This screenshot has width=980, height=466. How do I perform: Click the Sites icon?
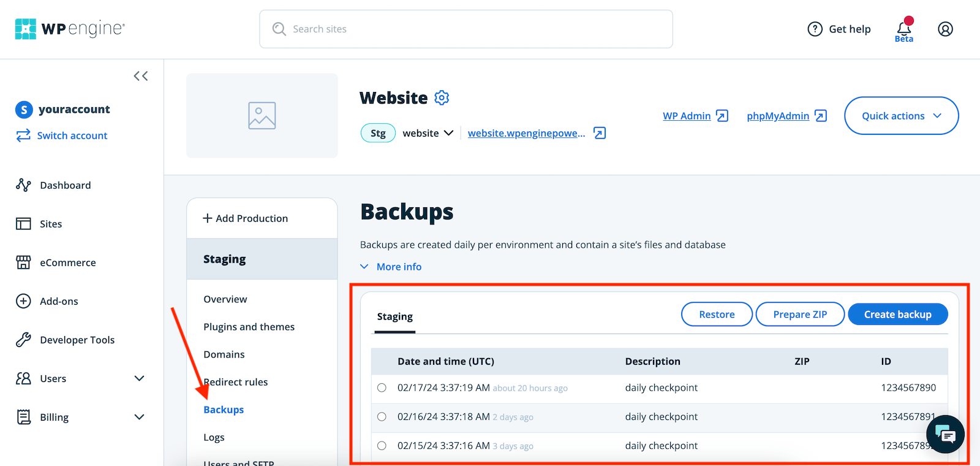point(23,224)
